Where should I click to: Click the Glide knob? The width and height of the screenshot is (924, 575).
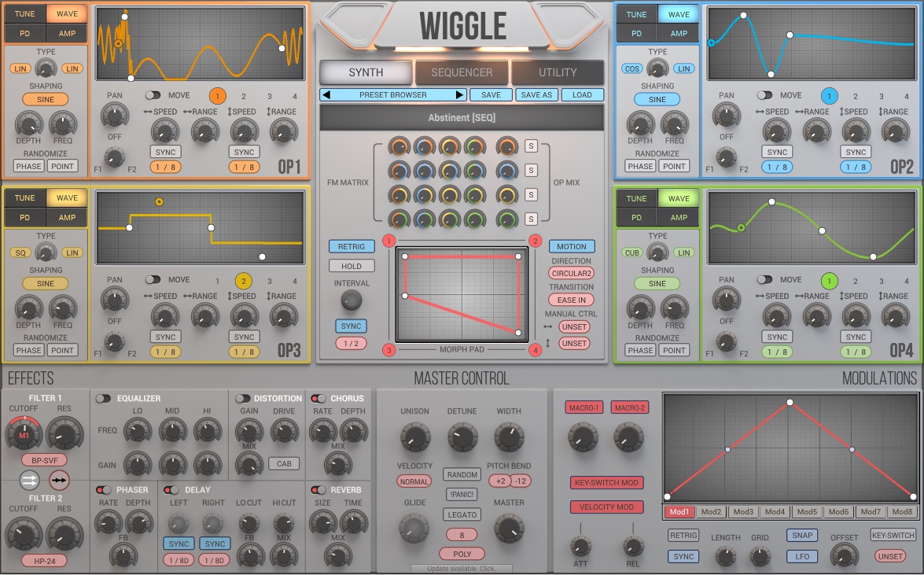click(x=414, y=528)
